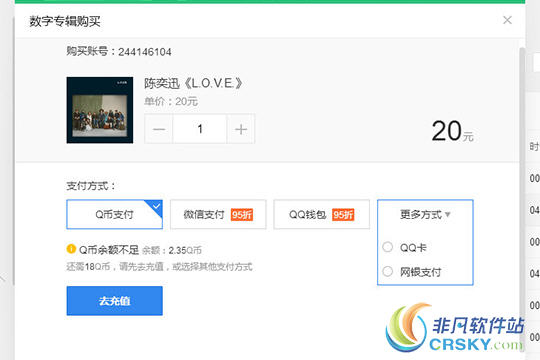Viewport: 540px width, 360px height.
Task: Click the 单价：20元 unit price text
Action: (171, 102)
